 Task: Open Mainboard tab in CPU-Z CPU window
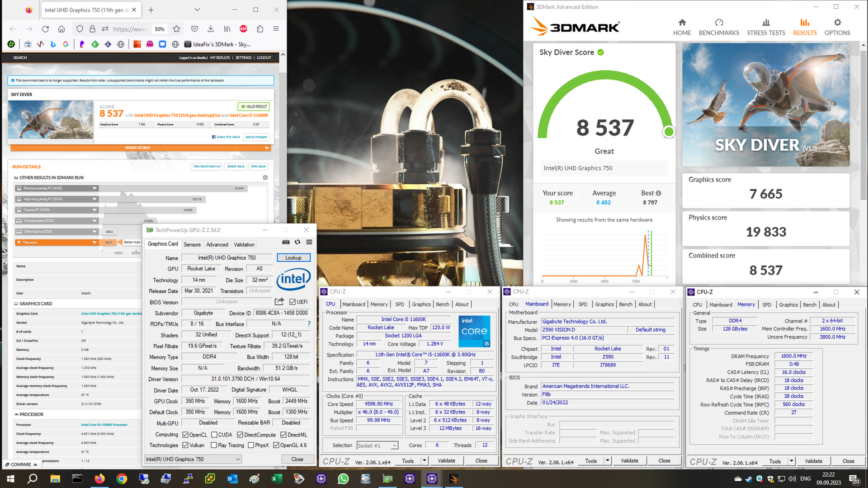coord(354,304)
